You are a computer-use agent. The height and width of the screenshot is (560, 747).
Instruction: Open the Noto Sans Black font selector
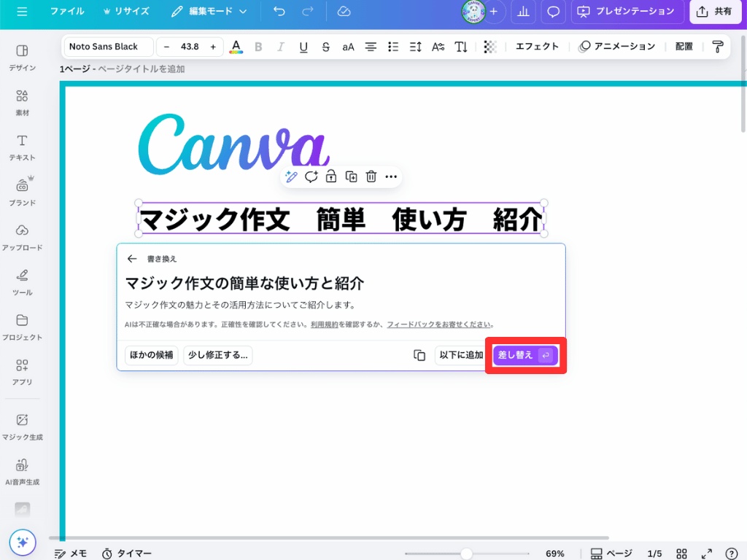click(109, 47)
